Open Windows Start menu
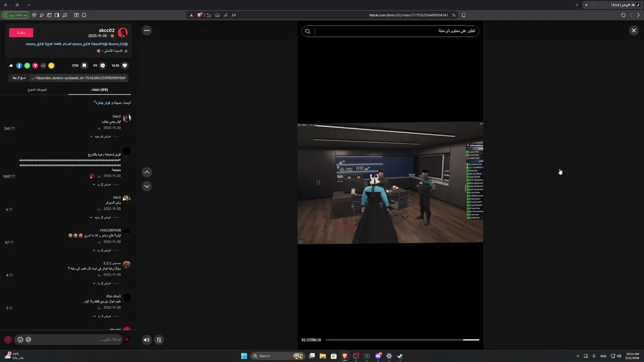This screenshot has height=362, width=644. 244,356
